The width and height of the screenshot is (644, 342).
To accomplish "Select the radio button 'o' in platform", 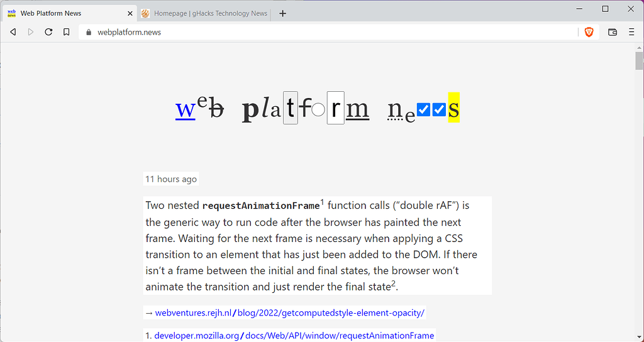I will click(x=318, y=109).
